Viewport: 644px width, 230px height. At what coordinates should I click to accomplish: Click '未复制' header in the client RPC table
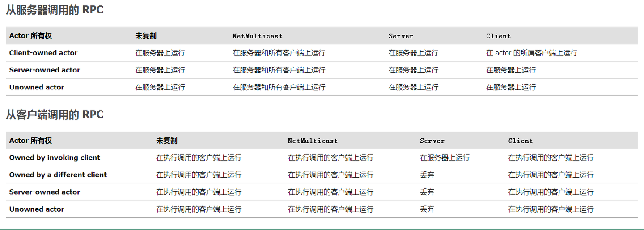click(x=166, y=141)
